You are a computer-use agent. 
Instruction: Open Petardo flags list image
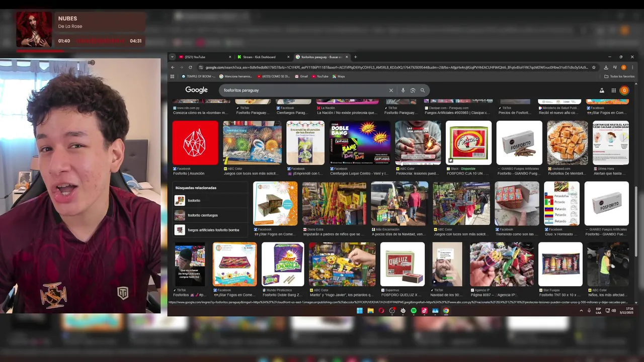[x=561, y=204]
